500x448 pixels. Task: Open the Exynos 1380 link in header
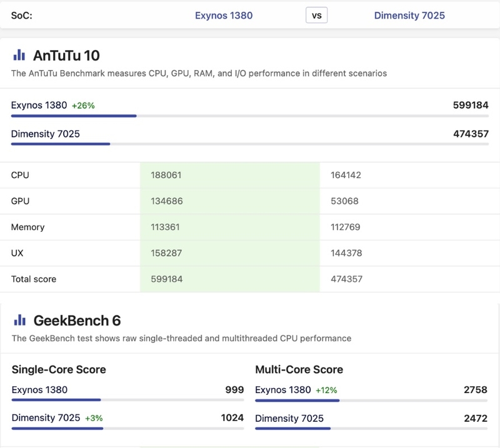click(224, 15)
